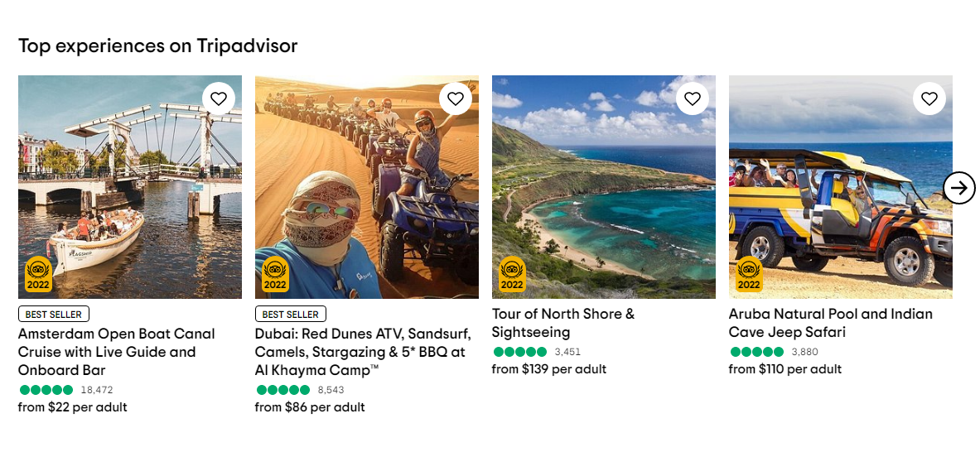Favorite the Tour of North Shore experience
Viewport: 980px width, 452px height.
(x=693, y=99)
